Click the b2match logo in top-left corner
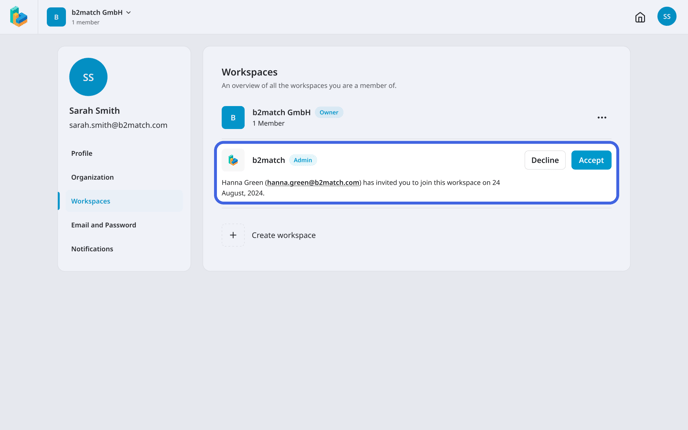This screenshot has width=688, height=430. [18, 17]
